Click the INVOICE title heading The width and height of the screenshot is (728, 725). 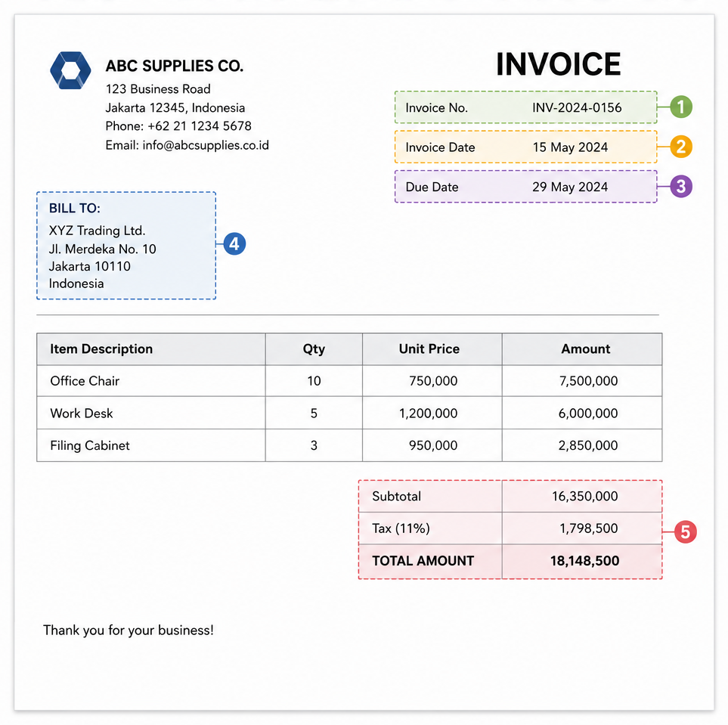[558, 64]
